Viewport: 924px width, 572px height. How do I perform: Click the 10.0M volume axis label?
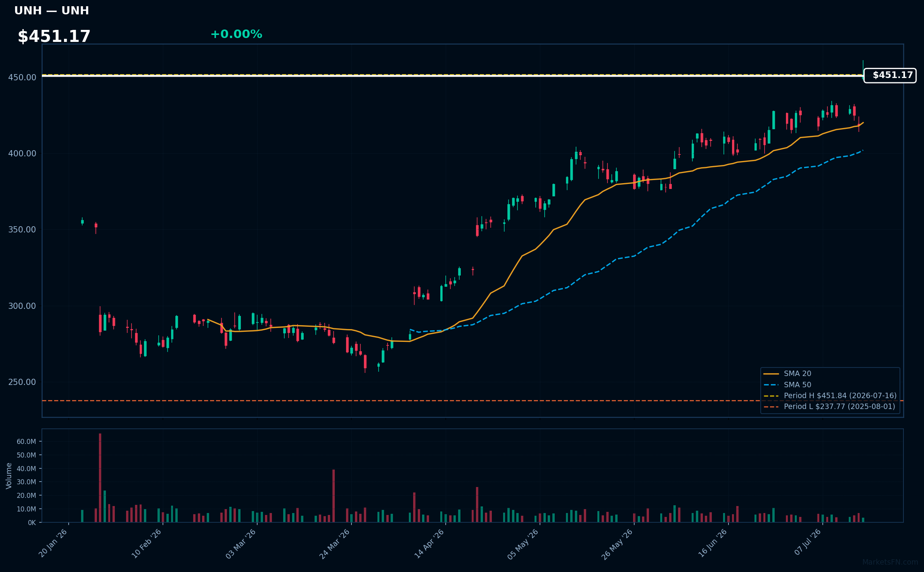click(26, 509)
